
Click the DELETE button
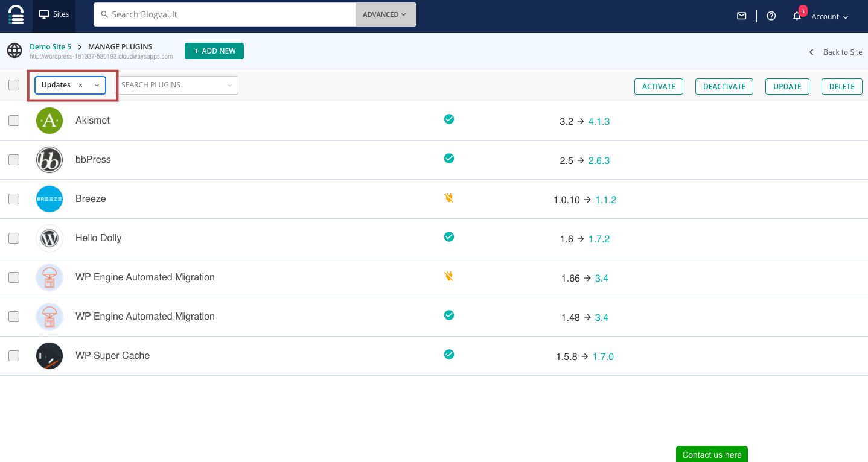[x=841, y=86]
